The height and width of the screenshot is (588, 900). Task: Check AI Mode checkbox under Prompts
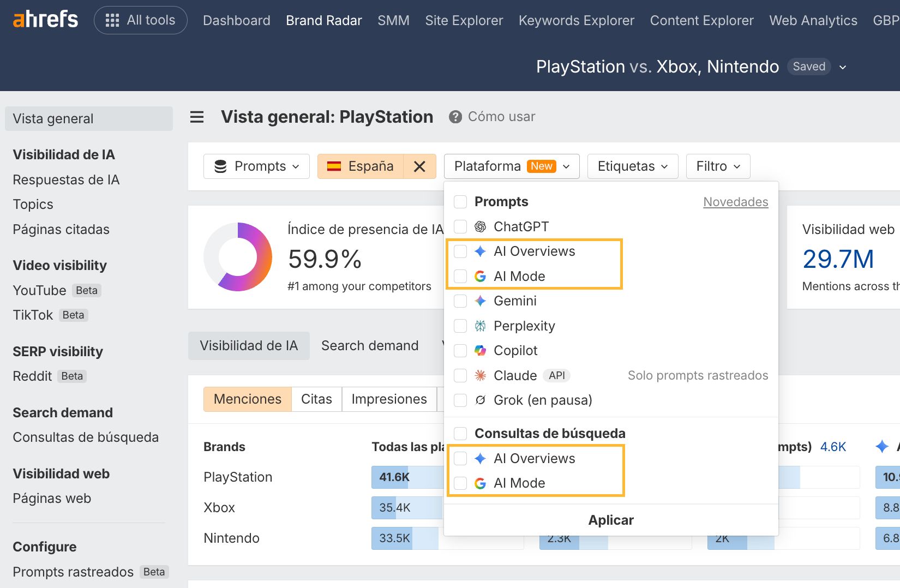point(460,277)
